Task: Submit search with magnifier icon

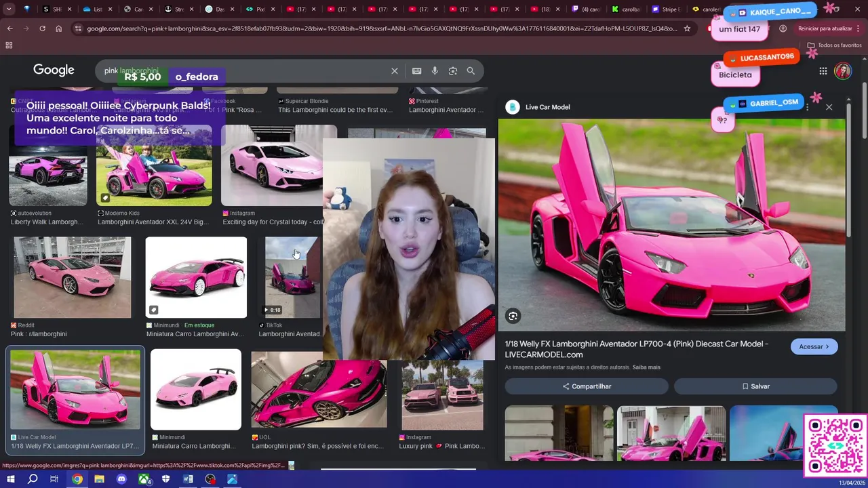Action: (471, 71)
